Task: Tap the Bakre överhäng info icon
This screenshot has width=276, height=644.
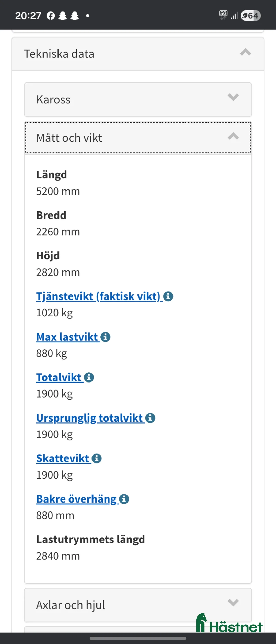Action: coord(124,498)
